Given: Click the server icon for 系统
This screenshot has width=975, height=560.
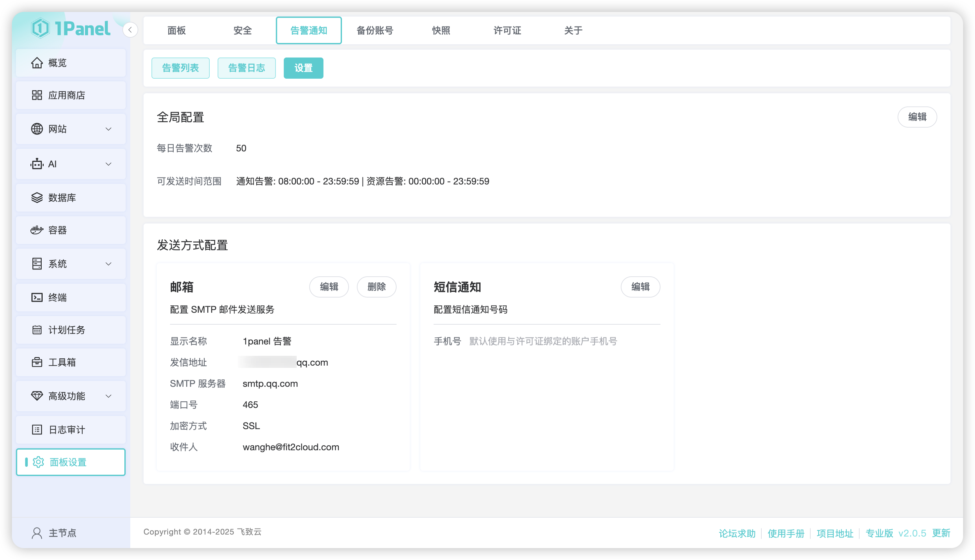Looking at the screenshot, I should click(x=37, y=263).
